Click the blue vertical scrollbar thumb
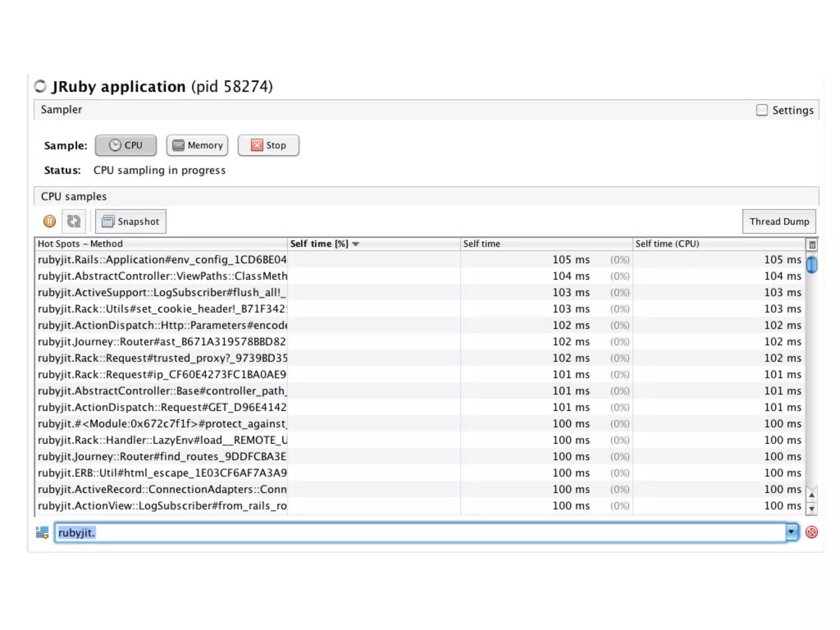840x630 pixels. click(811, 264)
